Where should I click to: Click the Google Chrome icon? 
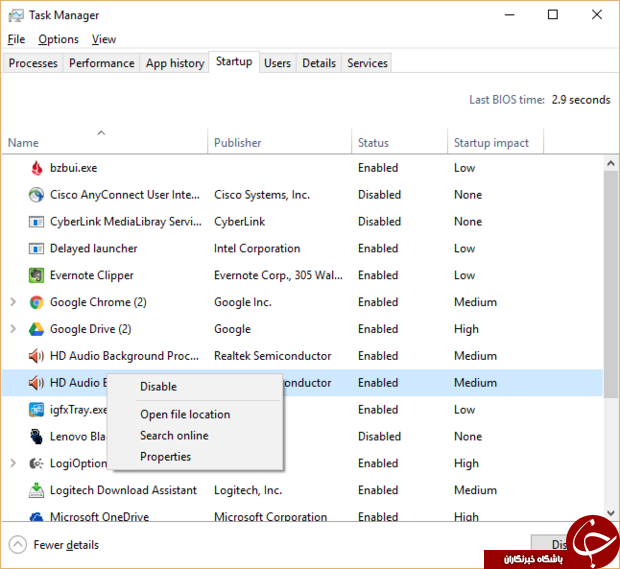pyautogui.click(x=36, y=302)
